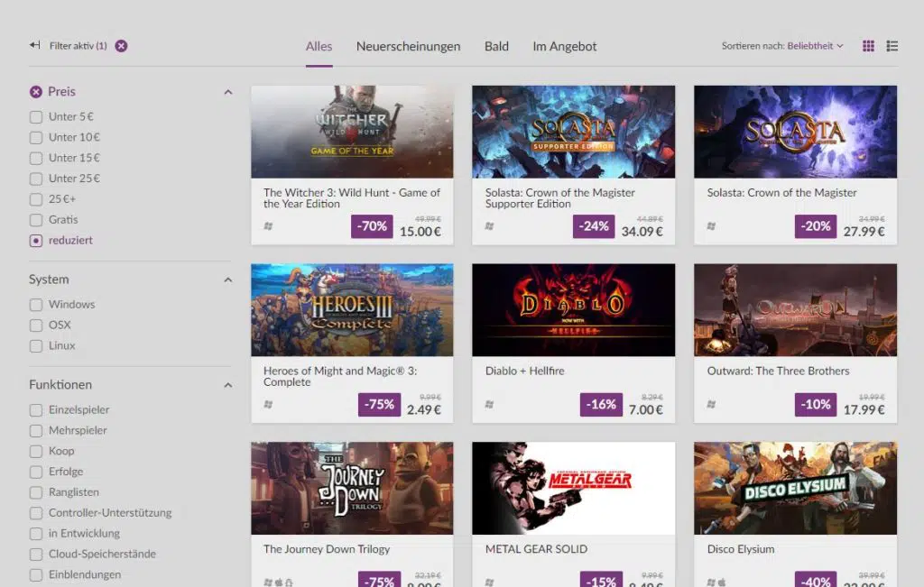924x587 pixels.
Task: Open the Im Angebot tab
Action: [x=565, y=47]
